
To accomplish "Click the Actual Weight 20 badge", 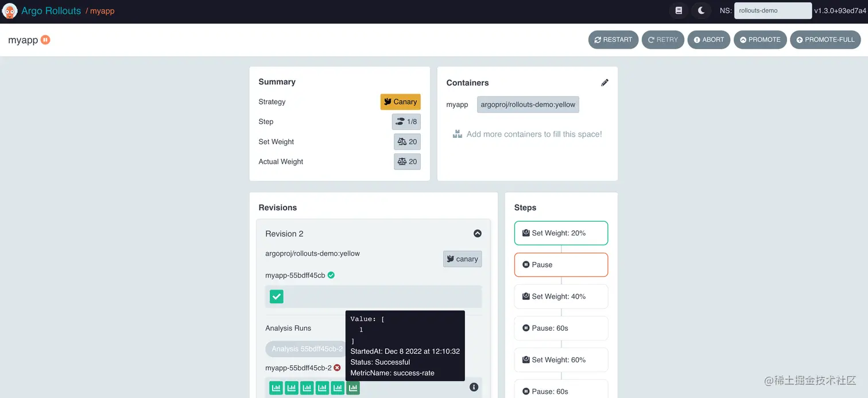I will coord(407,161).
